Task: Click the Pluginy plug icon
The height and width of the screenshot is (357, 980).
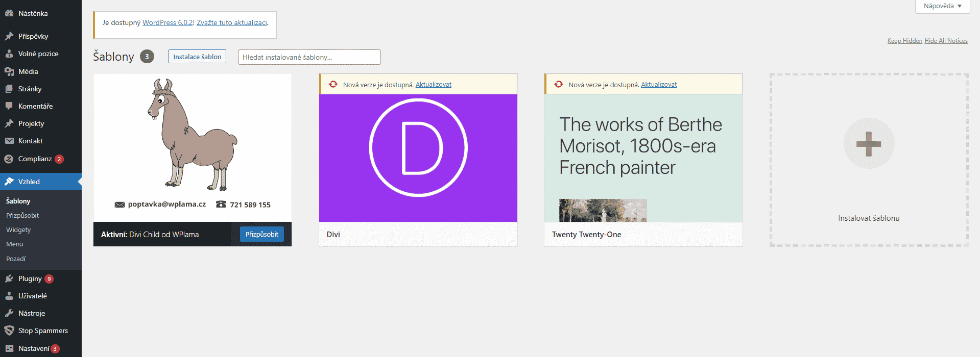Action: [9, 278]
